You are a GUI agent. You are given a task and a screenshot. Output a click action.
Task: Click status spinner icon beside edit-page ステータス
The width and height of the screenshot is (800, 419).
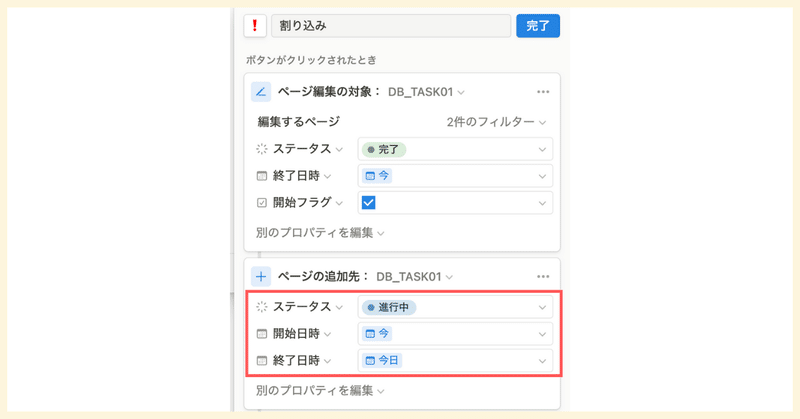(x=262, y=149)
